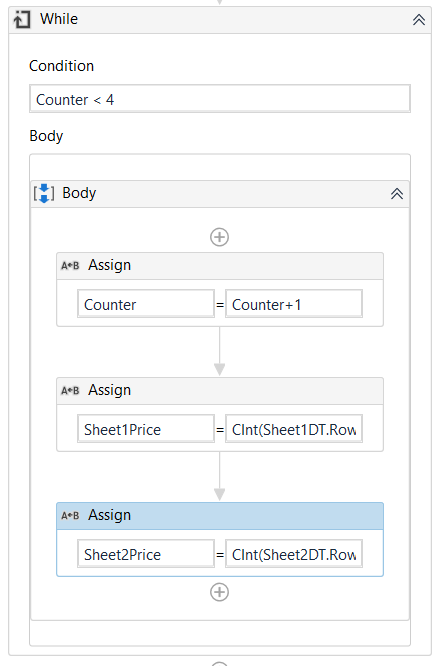Click the While activity loop icon
This screenshot has height=666, width=446.
tap(22, 20)
